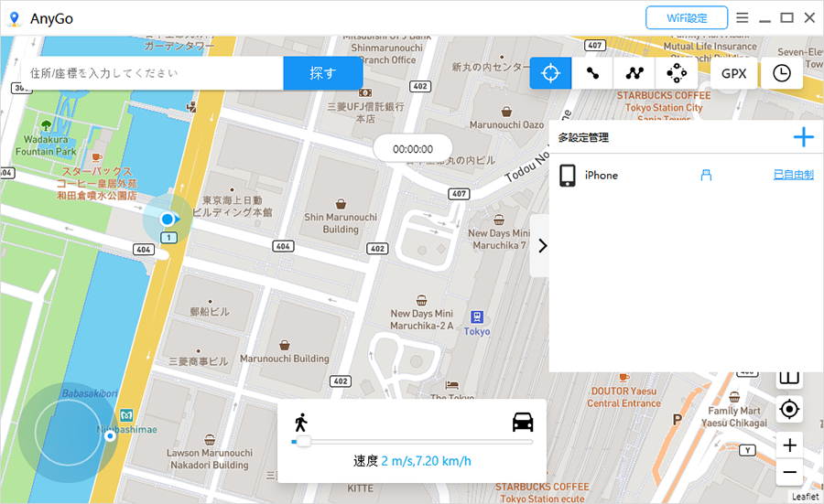This screenshot has height=504, width=824.
Task: Zoom out the map with minus button
Action: pyautogui.click(x=789, y=472)
